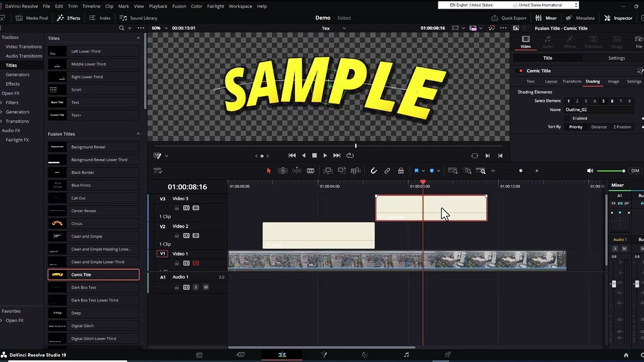Click the timeline volume speaker icon
Viewport: 644px width, 362px height.
click(x=590, y=171)
